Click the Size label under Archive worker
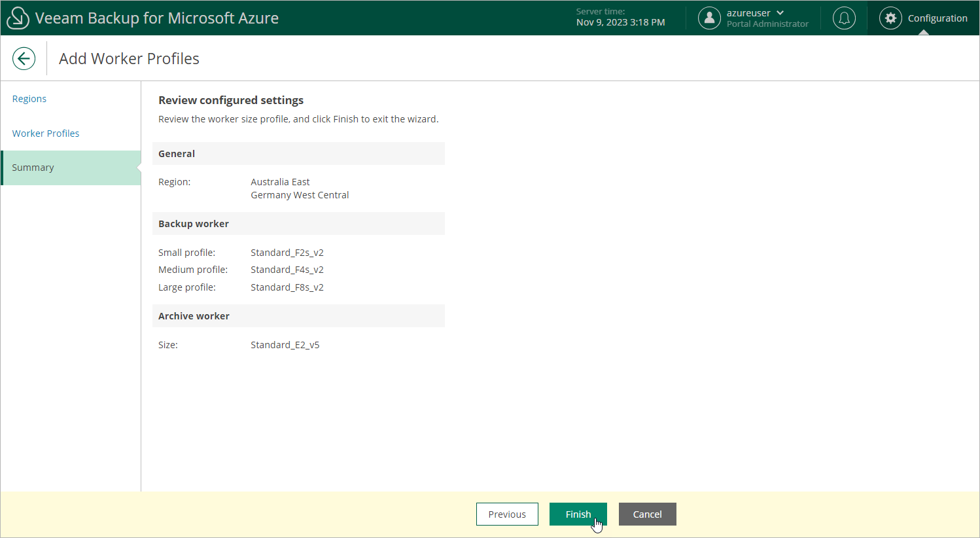980x538 pixels. [168, 345]
